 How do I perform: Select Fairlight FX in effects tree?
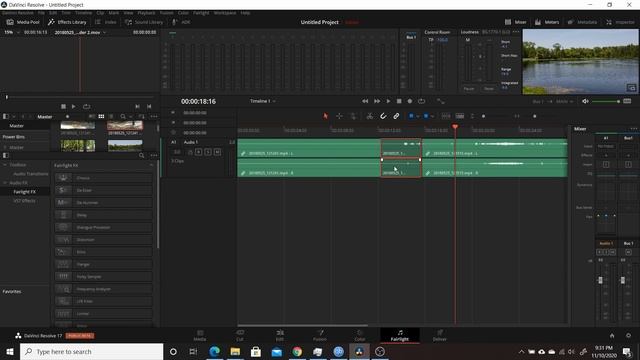[24, 192]
